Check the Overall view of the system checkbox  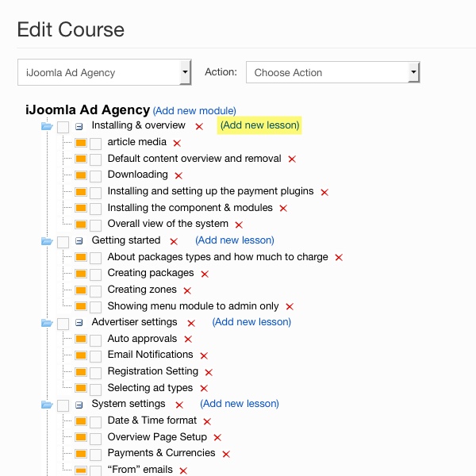point(96,225)
